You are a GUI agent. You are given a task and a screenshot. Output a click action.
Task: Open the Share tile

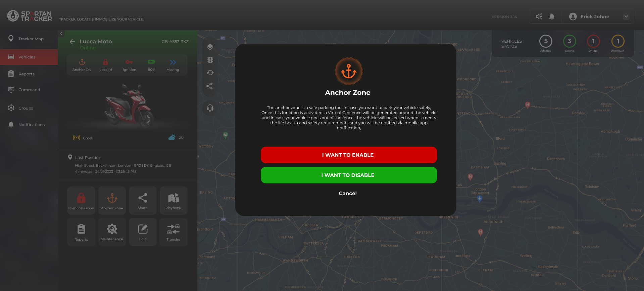tap(143, 201)
